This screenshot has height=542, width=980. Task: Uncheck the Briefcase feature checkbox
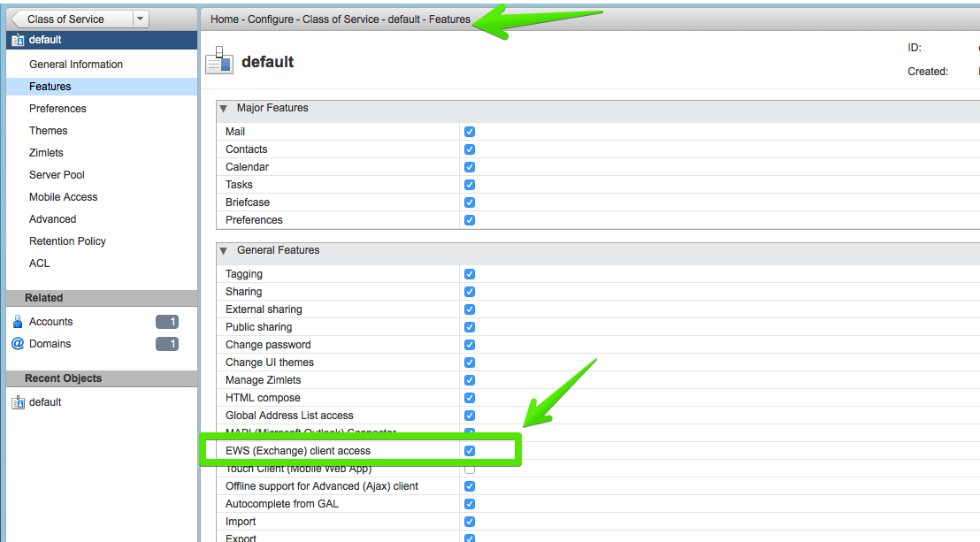tap(470, 202)
